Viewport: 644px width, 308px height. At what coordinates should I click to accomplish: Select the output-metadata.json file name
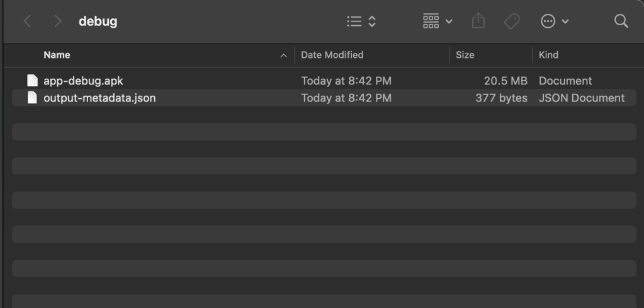pos(99,98)
